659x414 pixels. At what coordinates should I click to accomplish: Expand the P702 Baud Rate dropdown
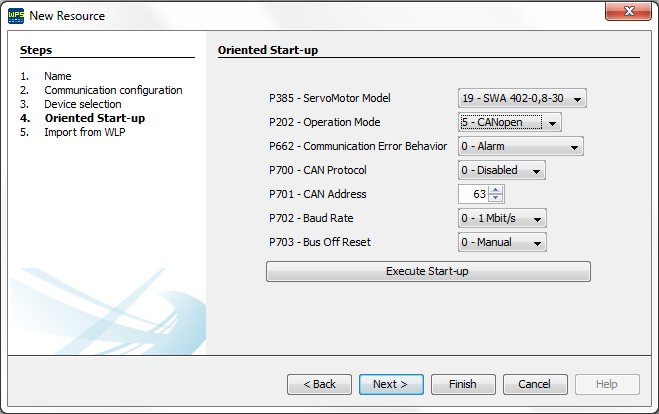pos(502,218)
